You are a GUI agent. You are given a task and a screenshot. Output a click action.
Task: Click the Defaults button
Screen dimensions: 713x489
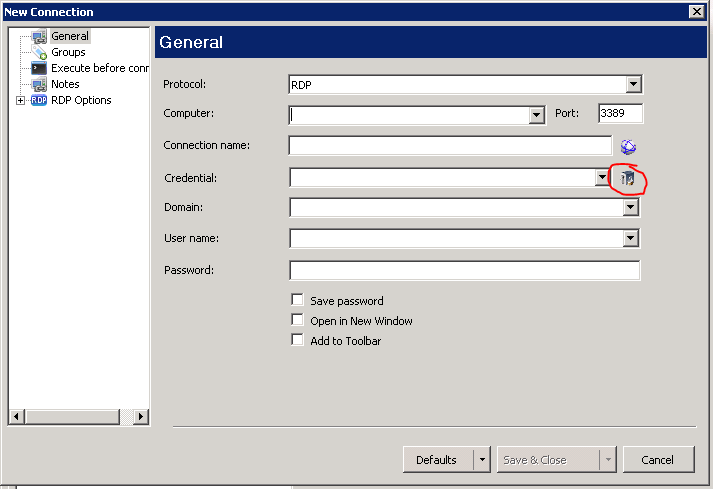point(438,460)
